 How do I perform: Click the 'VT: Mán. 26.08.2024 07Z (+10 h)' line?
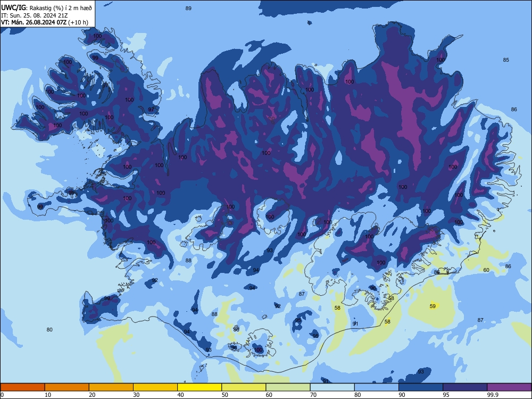tap(45, 22)
